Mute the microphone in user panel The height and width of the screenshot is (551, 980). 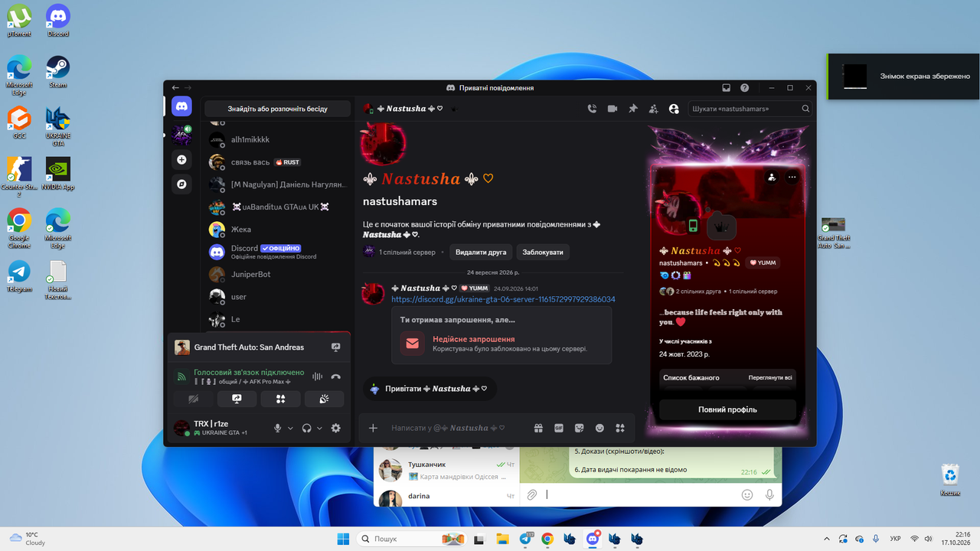[x=278, y=429]
